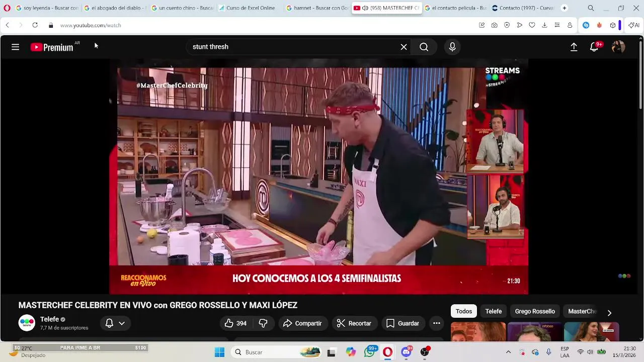Open Easy Setup sliders icon
Screen dimensions: 644x362
[x=557, y=25]
